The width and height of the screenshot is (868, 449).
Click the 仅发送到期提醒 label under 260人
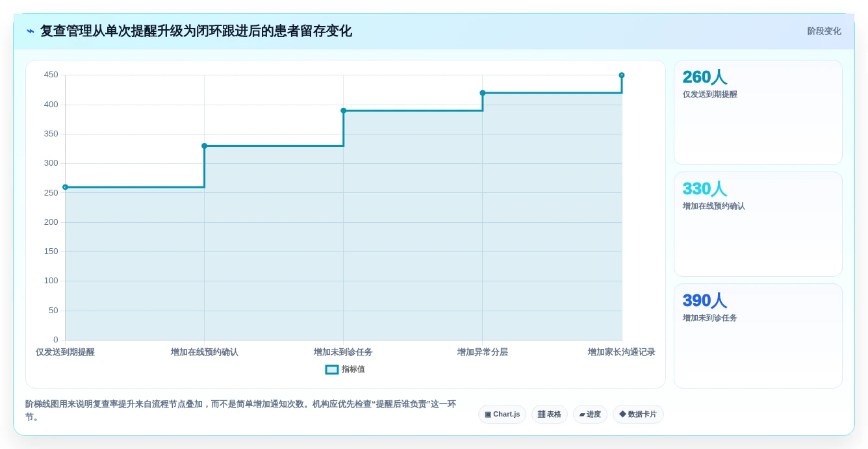pyautogui.click(x=709, y=94)
